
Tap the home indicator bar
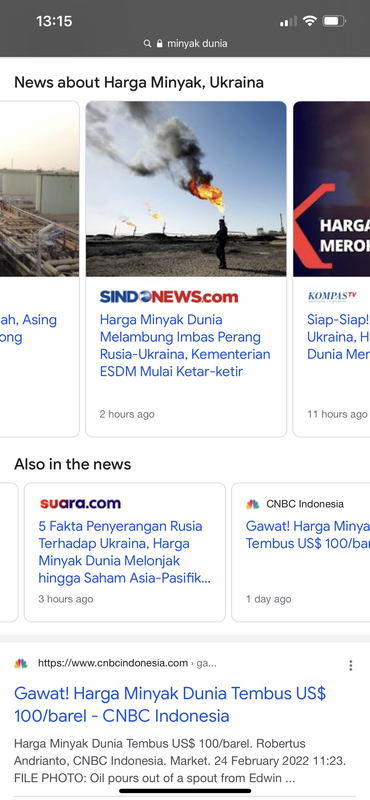[185, 791]
